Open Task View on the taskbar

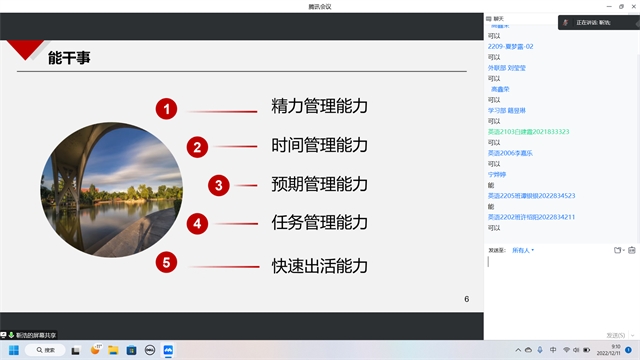76,350
